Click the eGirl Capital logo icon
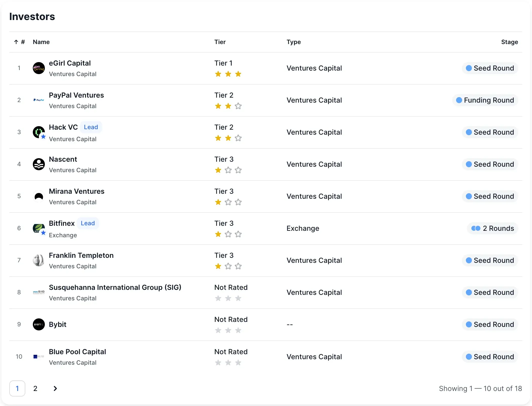This screenshot has height=406, width=532. [39, 68]
